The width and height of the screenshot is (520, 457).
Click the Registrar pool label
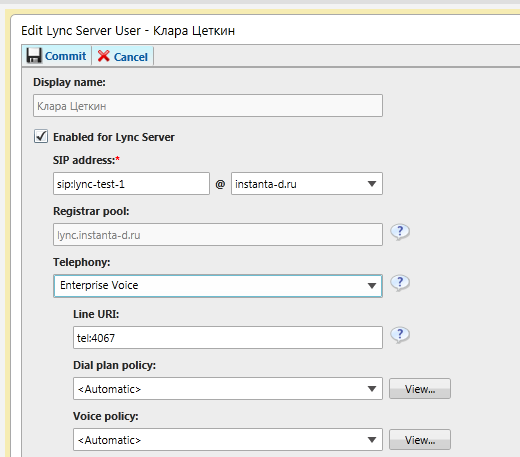click(91, 211)
